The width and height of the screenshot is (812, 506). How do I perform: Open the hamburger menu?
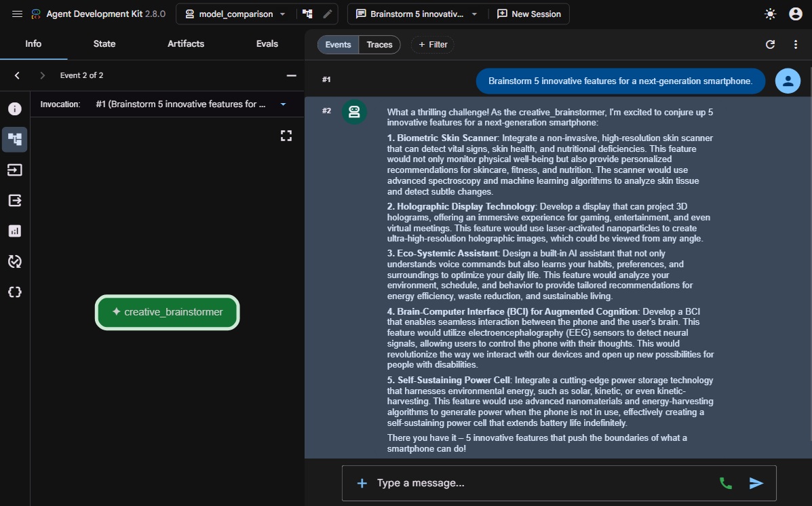pyautogui.click(x=17, y=14)
